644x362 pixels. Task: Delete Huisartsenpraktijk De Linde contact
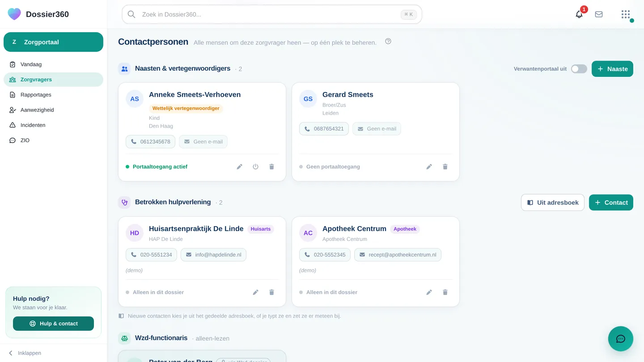tap(272, 292)
